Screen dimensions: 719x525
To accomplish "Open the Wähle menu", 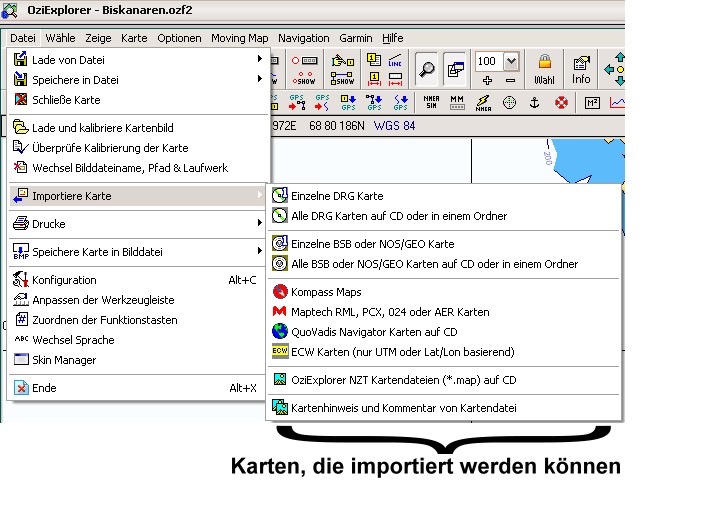I will 60,38.
